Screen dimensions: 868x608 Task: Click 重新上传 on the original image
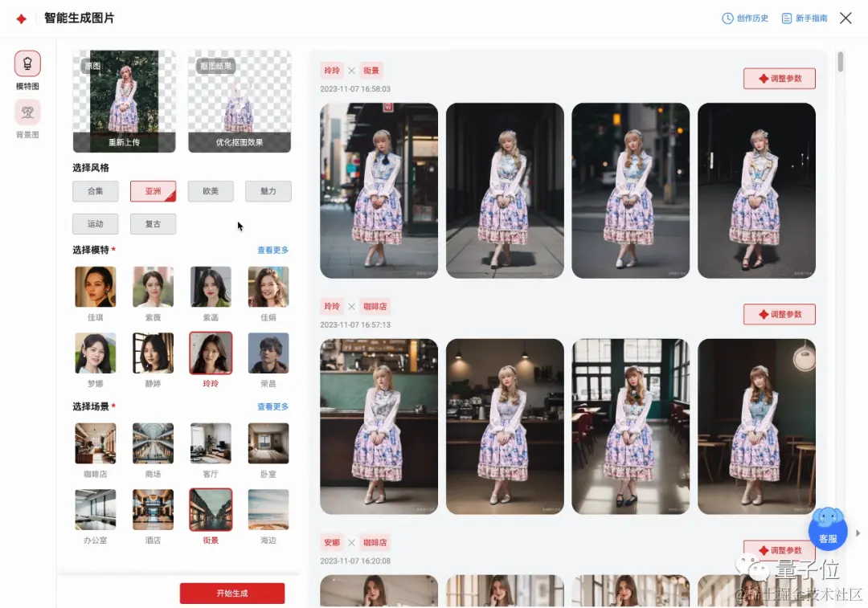[x=124, y=142]
